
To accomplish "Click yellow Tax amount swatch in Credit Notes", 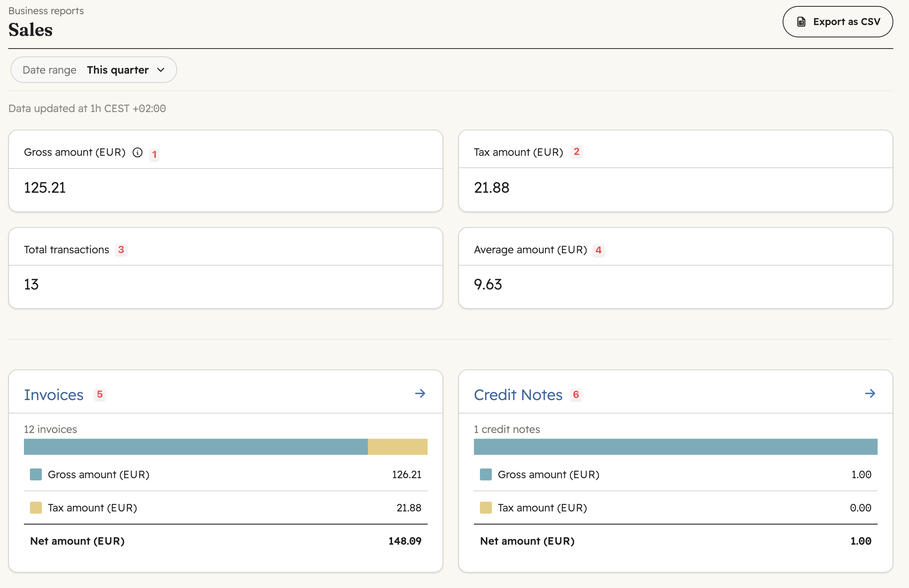I will tap(486, 507).
